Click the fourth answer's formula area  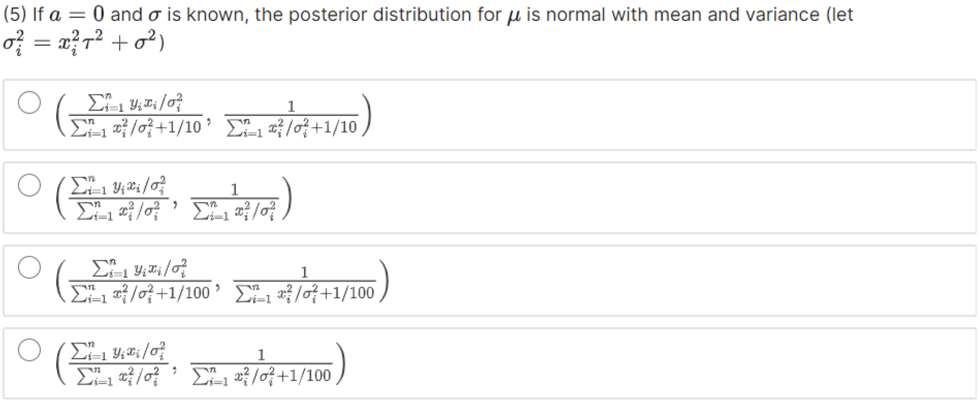click(x=198, y=366)
